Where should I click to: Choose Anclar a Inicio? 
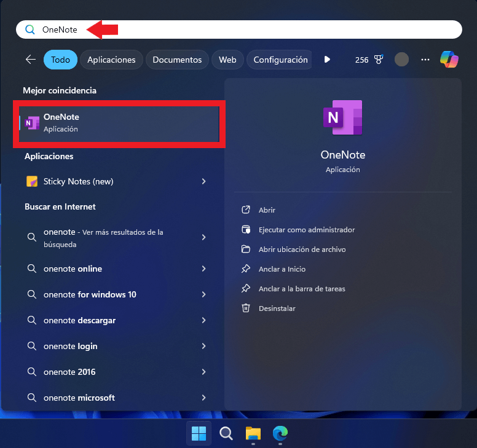coord(282,269)
